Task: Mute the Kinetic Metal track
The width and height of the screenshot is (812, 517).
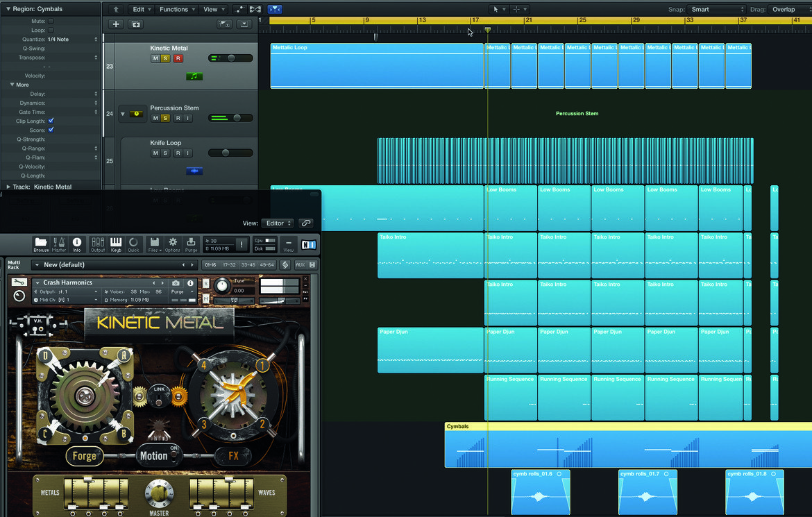Action: click(155, 58)
